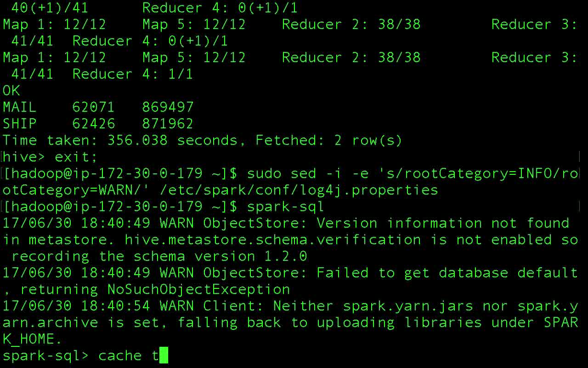Click the 'spark-sql>' prompt text

point(46,356)
